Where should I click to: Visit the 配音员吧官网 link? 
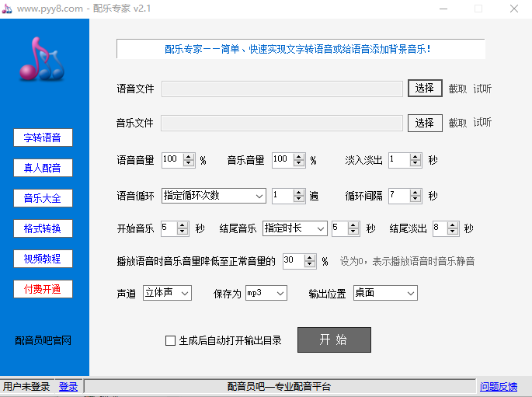pyautogui.click(x=43, y=340)
